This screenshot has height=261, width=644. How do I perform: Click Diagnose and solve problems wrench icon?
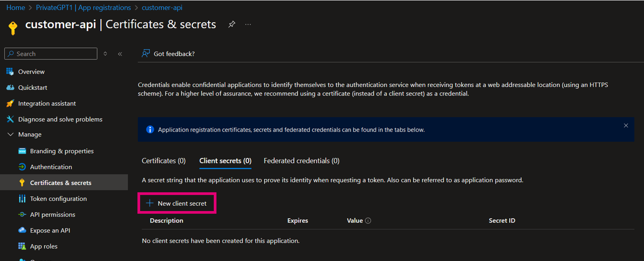[10, 119]
